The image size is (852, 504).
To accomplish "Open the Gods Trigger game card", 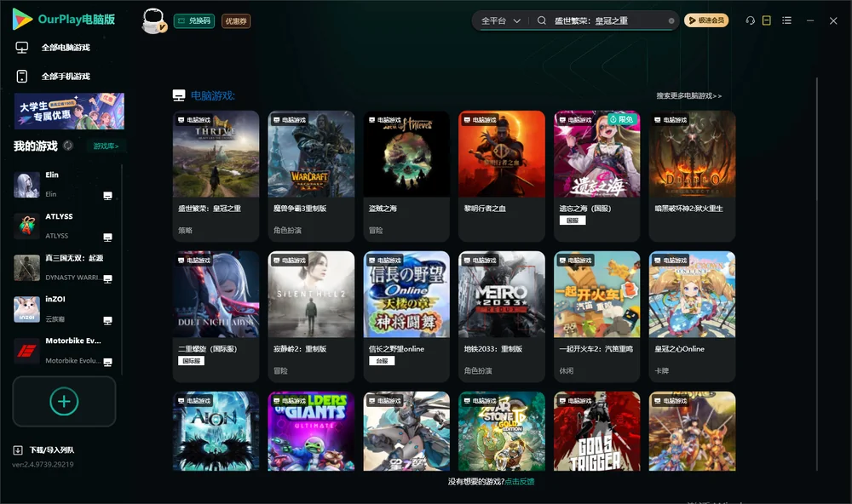I will [x=596, y=432].
